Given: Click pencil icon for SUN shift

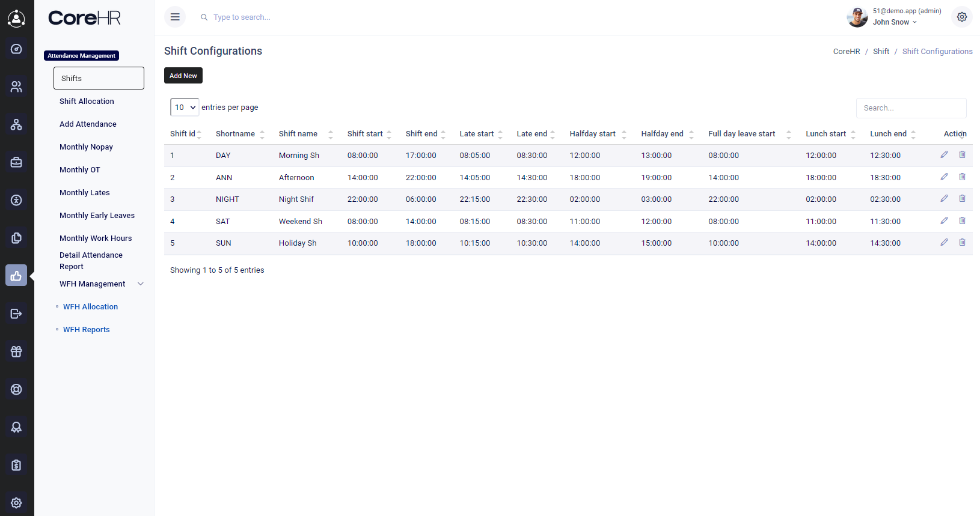Looking at the screenshot, I should tap(944, 243).
